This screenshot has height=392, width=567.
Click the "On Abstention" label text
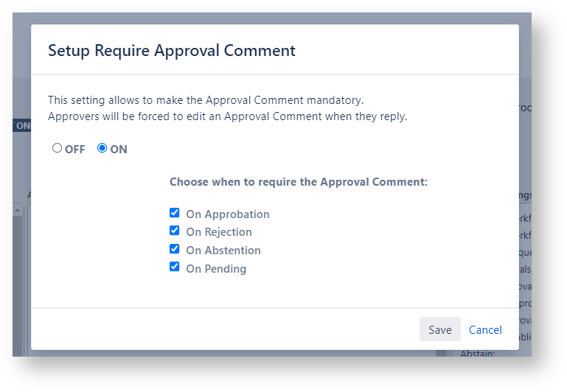[x=223, y=251]
